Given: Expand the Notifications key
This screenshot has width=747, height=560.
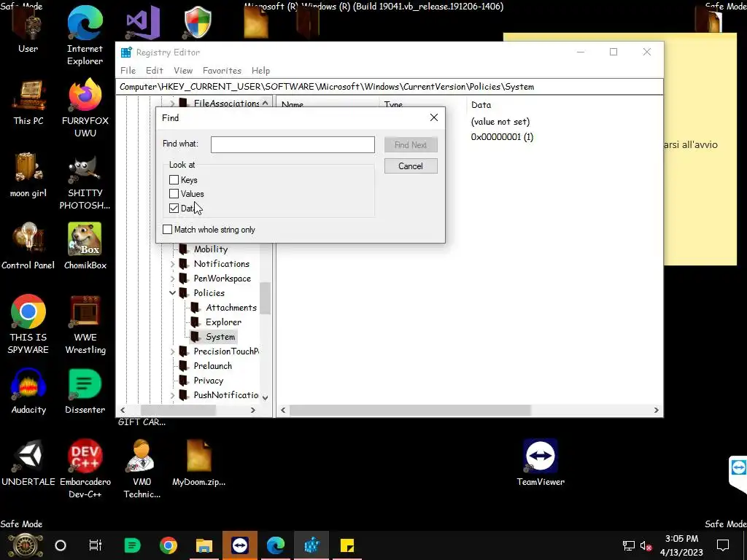Looking at the screenshot, I should click(172, 264).
